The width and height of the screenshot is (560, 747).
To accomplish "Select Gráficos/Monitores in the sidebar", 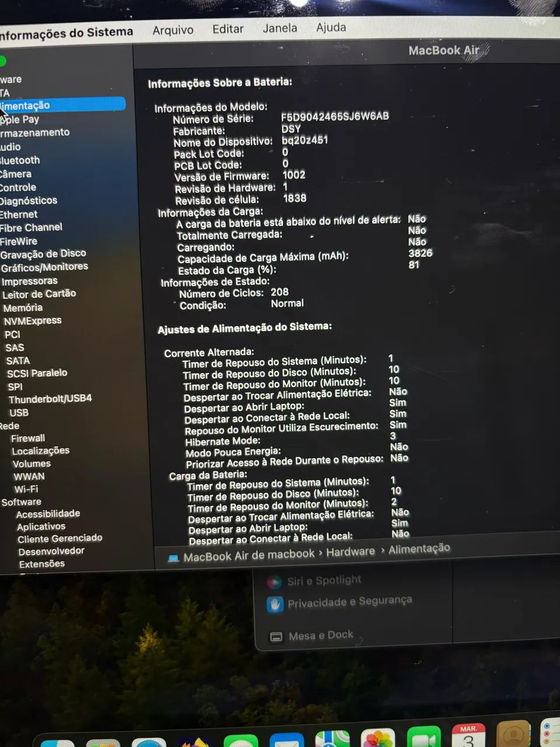I will tap(44, 267).
